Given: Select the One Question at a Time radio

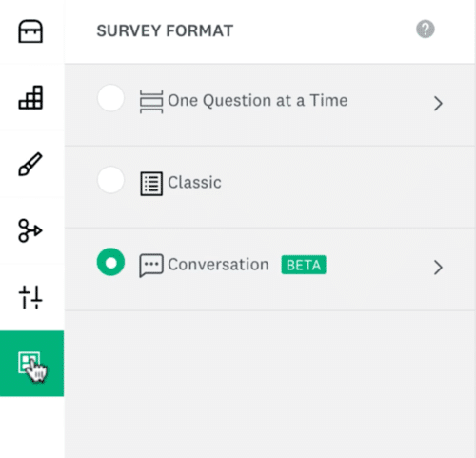Looking at the screenshot, I should tap(110, 98).
